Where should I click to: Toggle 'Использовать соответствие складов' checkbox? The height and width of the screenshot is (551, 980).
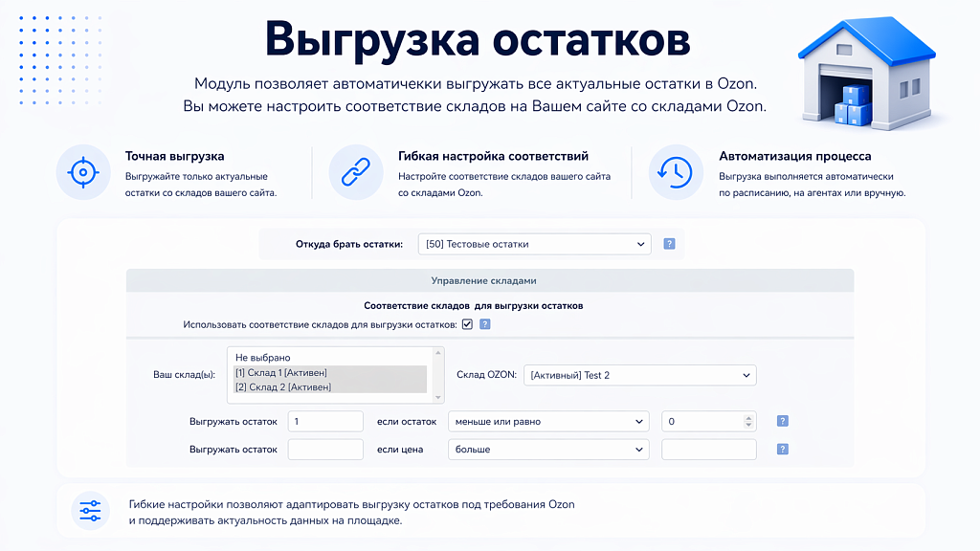tap(467, 324)
